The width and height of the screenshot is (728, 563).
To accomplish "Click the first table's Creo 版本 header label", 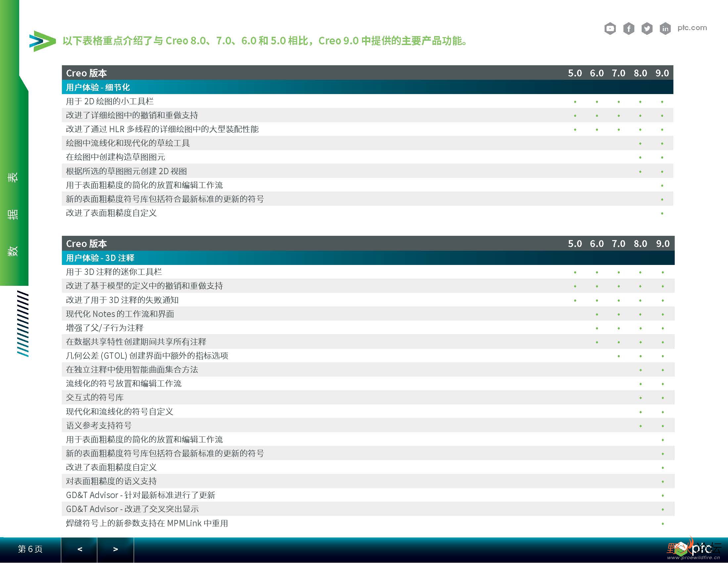I will pos(86,73).
